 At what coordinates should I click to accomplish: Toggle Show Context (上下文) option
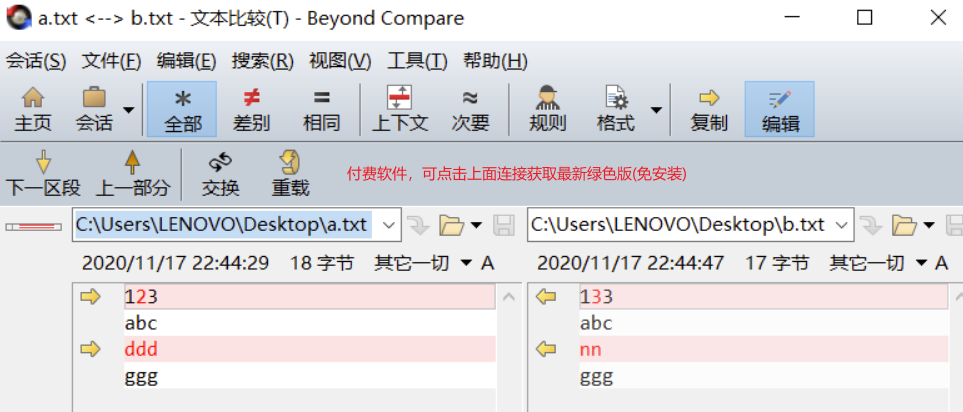tap(400, 109)
